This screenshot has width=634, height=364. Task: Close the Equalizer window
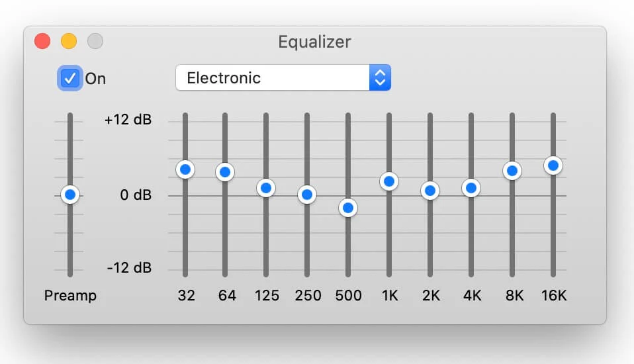42,42
